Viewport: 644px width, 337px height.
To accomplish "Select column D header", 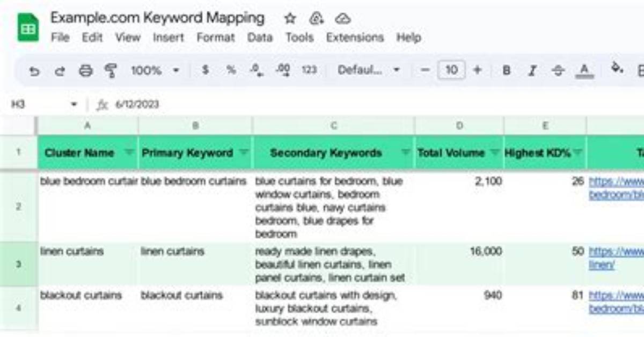I will (459, 126).
